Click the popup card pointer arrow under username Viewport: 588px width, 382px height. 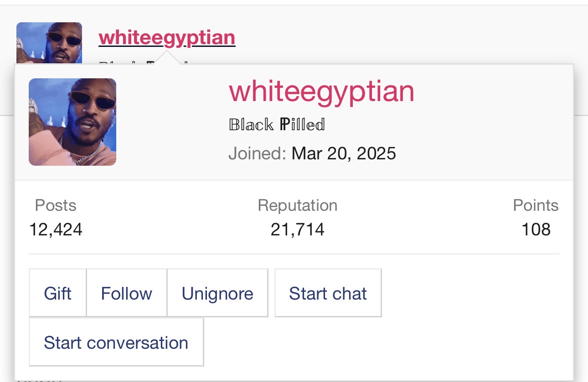(167, 58)
